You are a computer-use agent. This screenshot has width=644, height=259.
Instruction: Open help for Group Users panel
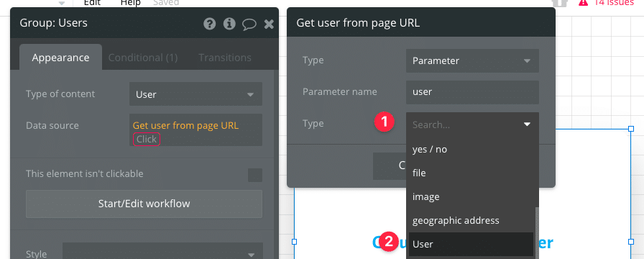(209, 24)
